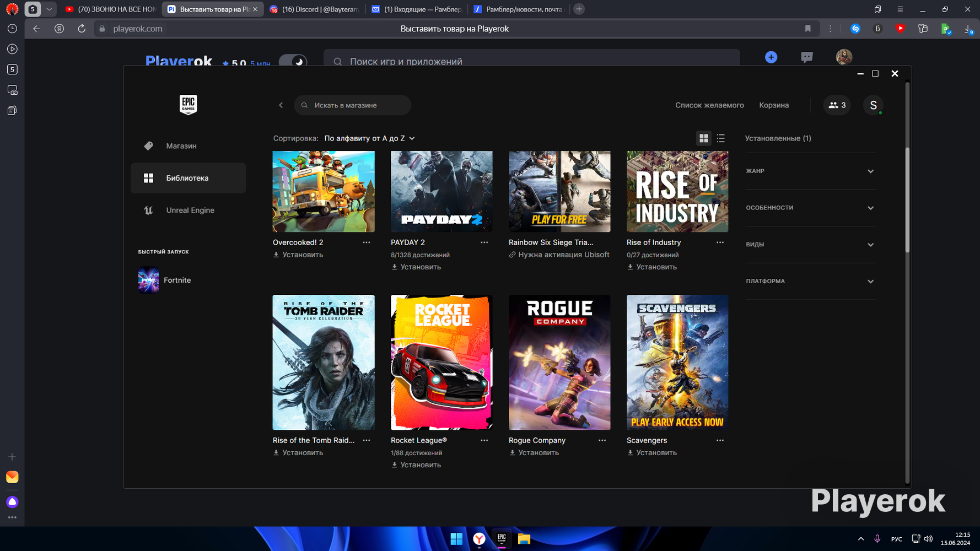
Task: Install Rocket League
Action: click(x=416, y=464)
